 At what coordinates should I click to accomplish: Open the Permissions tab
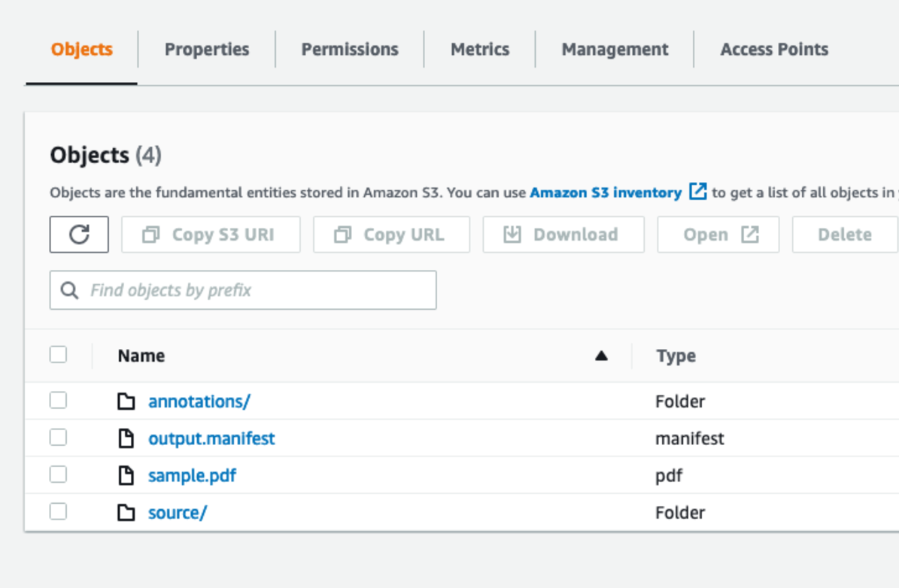tap(350, 50)
